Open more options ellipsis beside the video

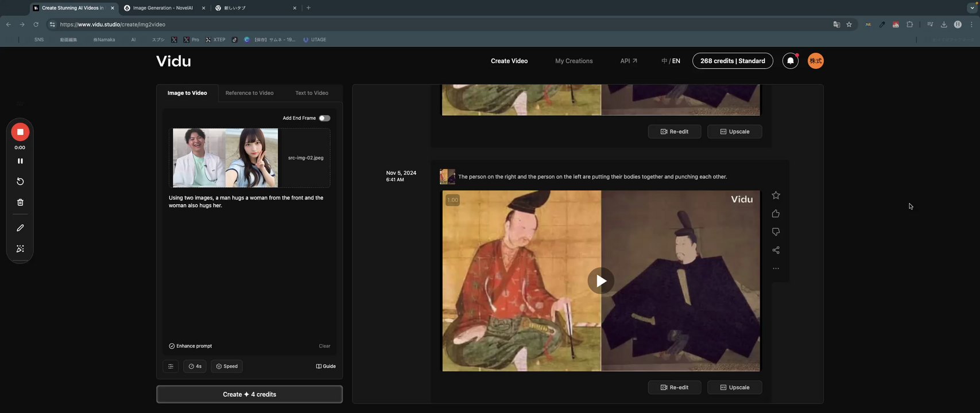tap(776, 268)
